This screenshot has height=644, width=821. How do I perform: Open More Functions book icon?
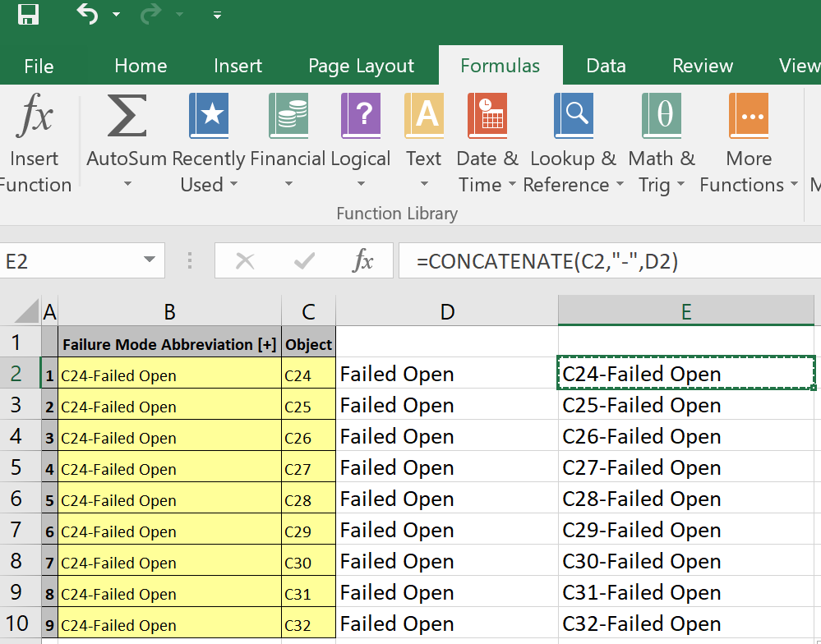pyautogui.click(x=749, y=115)
